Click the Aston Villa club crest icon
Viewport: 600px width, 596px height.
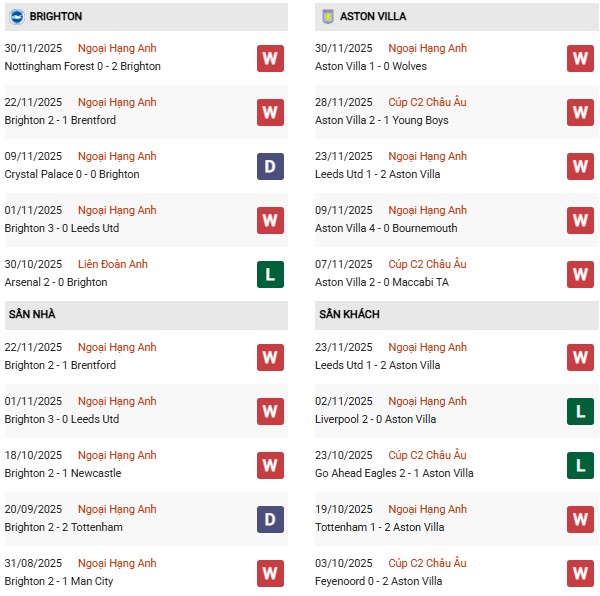[x=327, y=16]
